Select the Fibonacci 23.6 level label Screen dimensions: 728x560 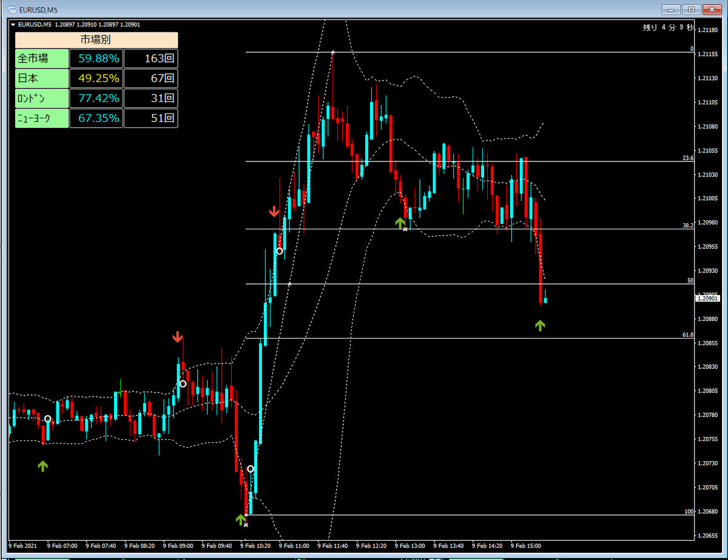tap(687, 158)
